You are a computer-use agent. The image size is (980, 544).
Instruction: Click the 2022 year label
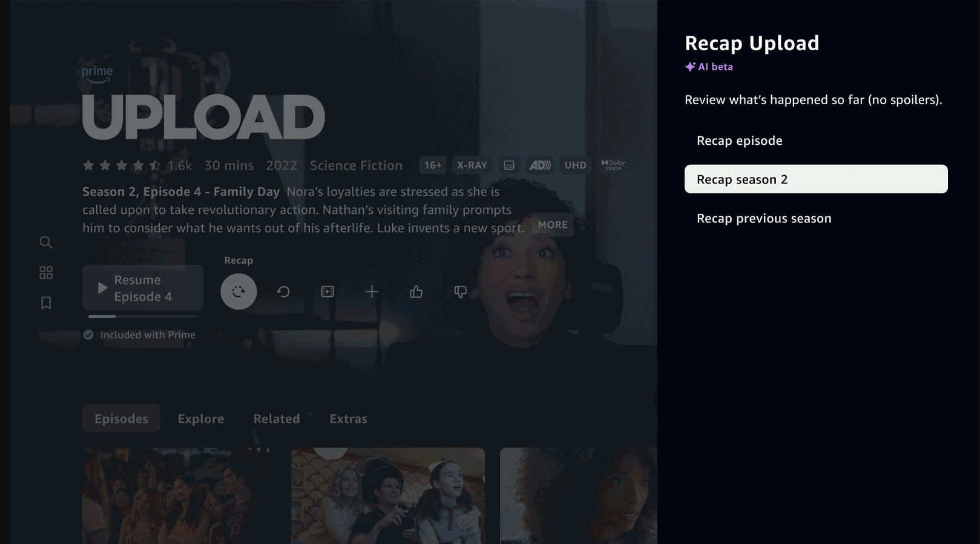(x=281, y=165)
